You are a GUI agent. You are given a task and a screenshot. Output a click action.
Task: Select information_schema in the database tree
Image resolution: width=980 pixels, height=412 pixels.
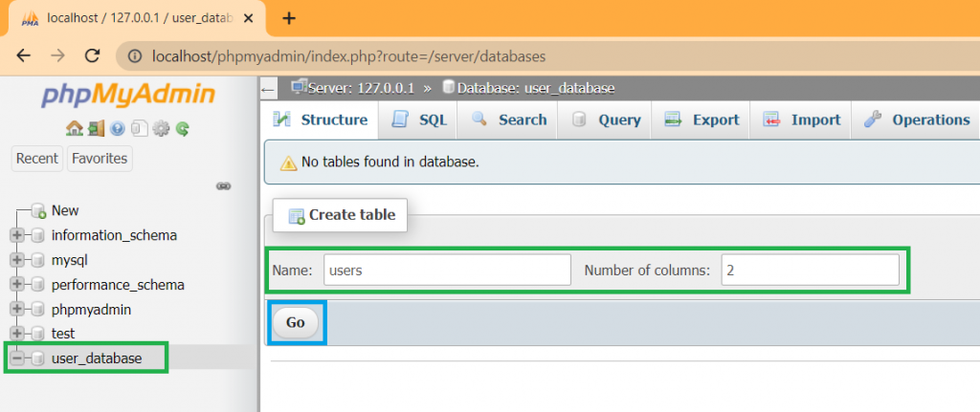115,235
